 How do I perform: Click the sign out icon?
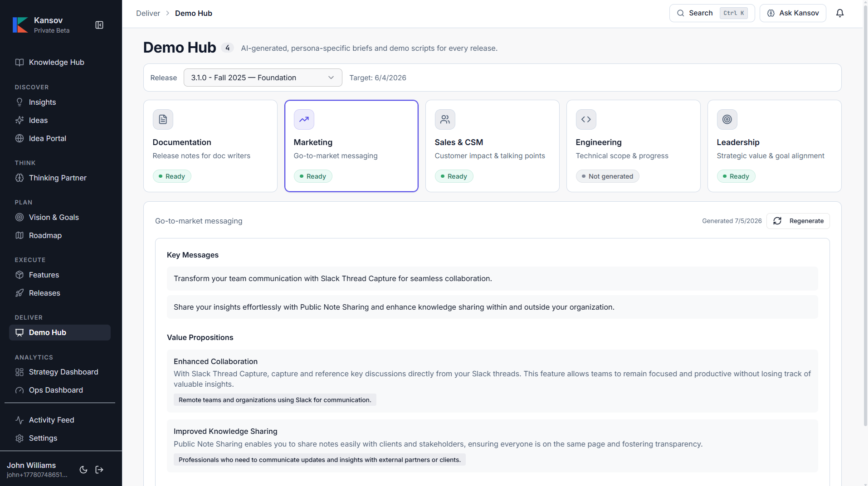tap(99, 470)
